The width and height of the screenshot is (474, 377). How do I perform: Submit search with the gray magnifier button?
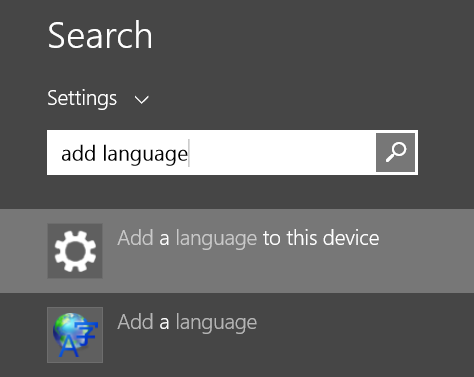[395, 153]
